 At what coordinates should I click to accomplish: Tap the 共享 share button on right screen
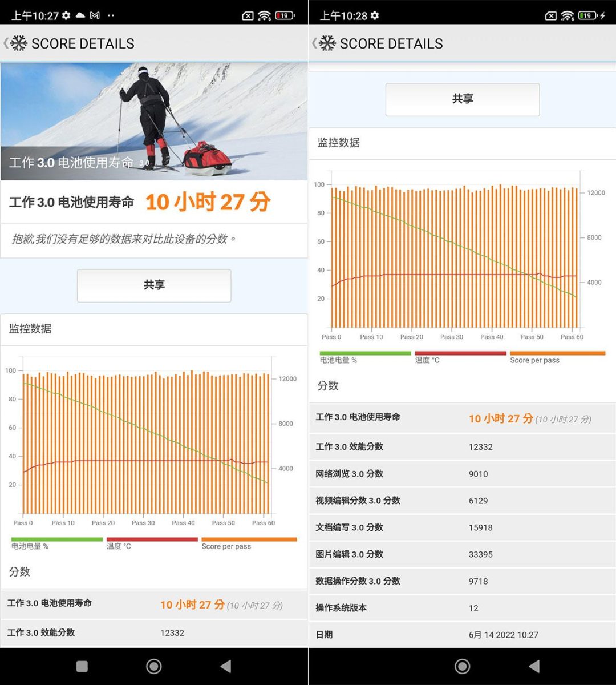[463, 99]
